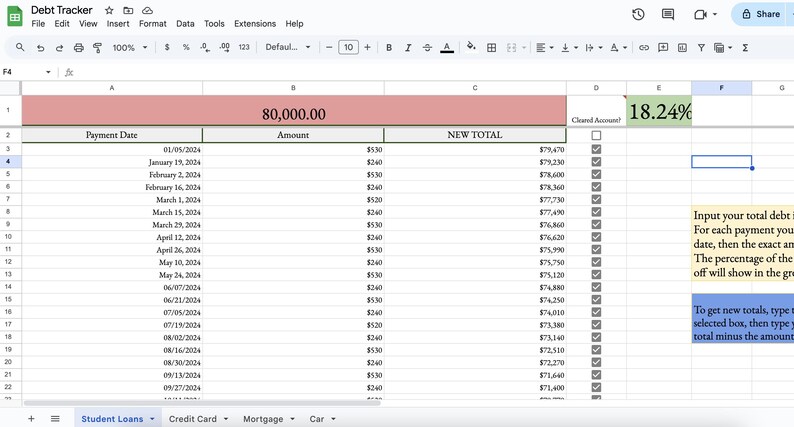Print the spreadsheet
The image size is (794, 427).
click(78, 48)
